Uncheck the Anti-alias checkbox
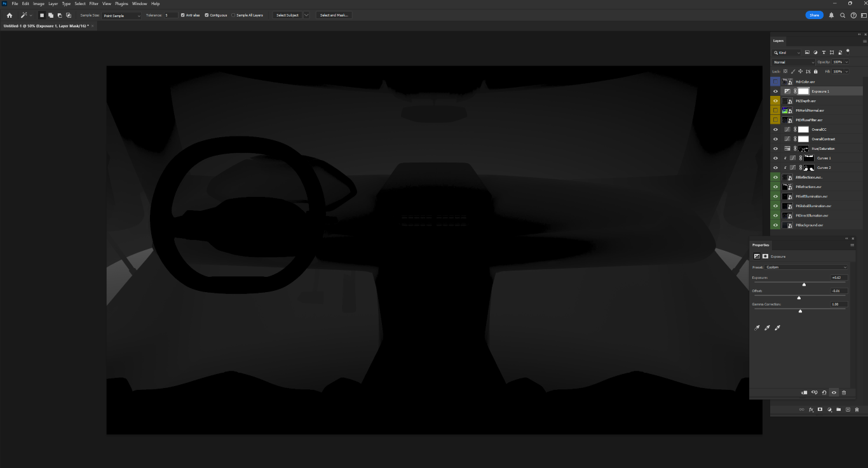The height and width of the screenshot is (468, 868). pyautogui.click(x=183, y=15)
